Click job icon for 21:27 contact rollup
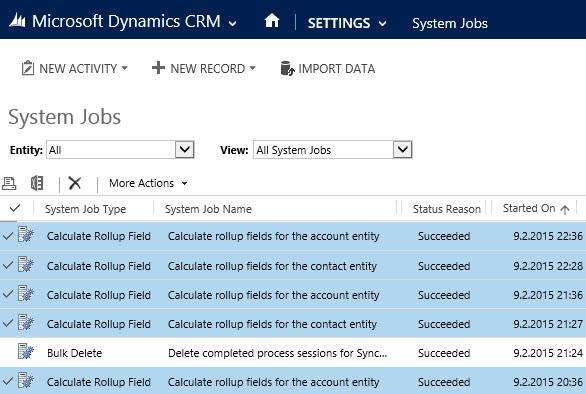586x394 pixels. 26,322
